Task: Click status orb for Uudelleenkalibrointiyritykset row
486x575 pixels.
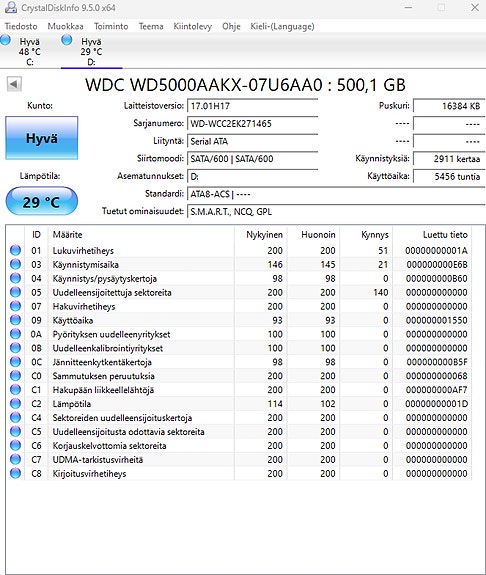Action: coord(15,348)
